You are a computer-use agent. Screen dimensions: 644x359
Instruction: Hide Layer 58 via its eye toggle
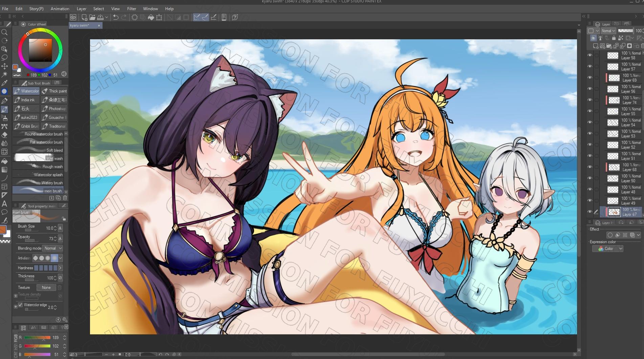coord(590,56)
